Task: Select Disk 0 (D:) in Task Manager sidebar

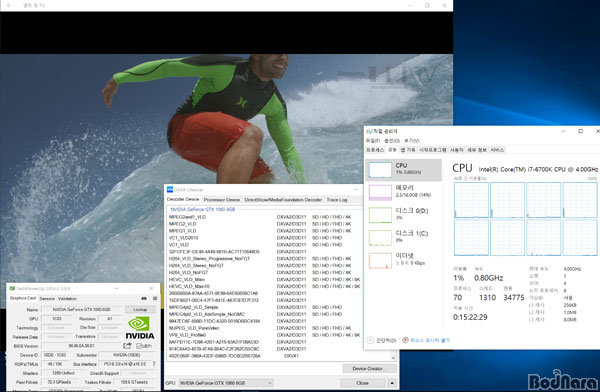Action: pyautogui.click(x=404, y=214)
